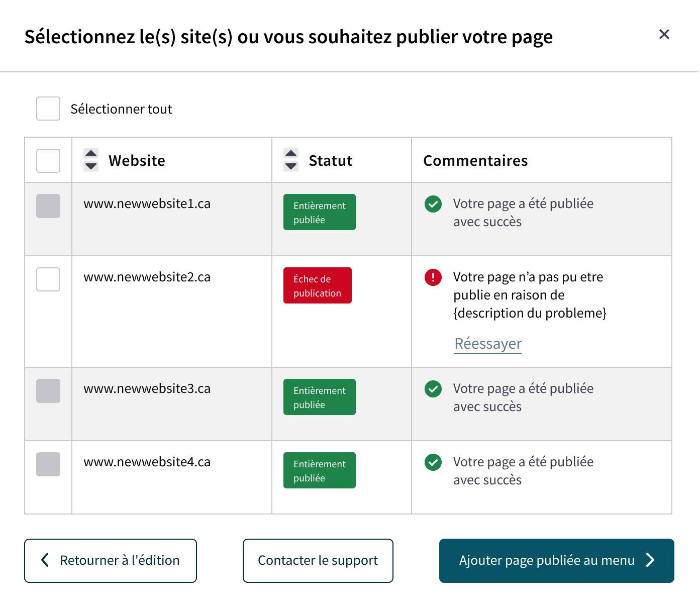The image size is (700, 607).
Task: Sort the Website column descending
Action: [91, 166]
